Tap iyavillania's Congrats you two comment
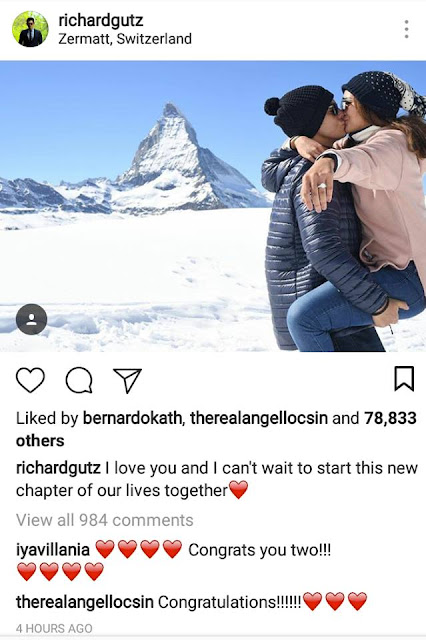Viewport: 426px width, 640px height. (259, 550)
